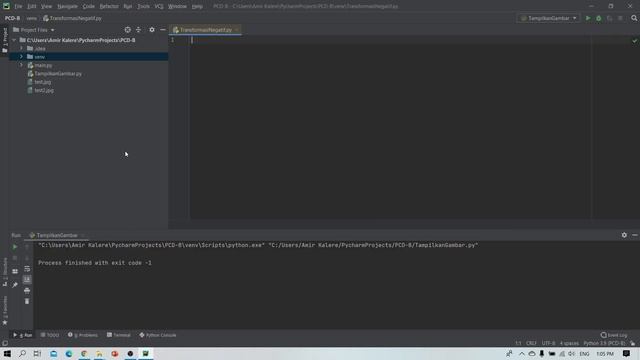Open the TampilkanGambar run configuration dropdown
Viewport: 640px width, 360px height.
(x=548, y=18)
